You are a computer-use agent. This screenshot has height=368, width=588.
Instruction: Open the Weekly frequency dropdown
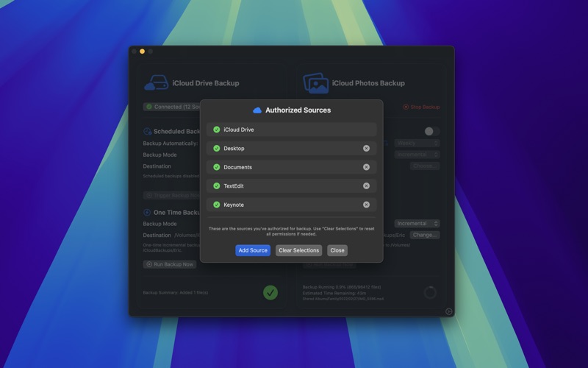(x=417, y=143)
